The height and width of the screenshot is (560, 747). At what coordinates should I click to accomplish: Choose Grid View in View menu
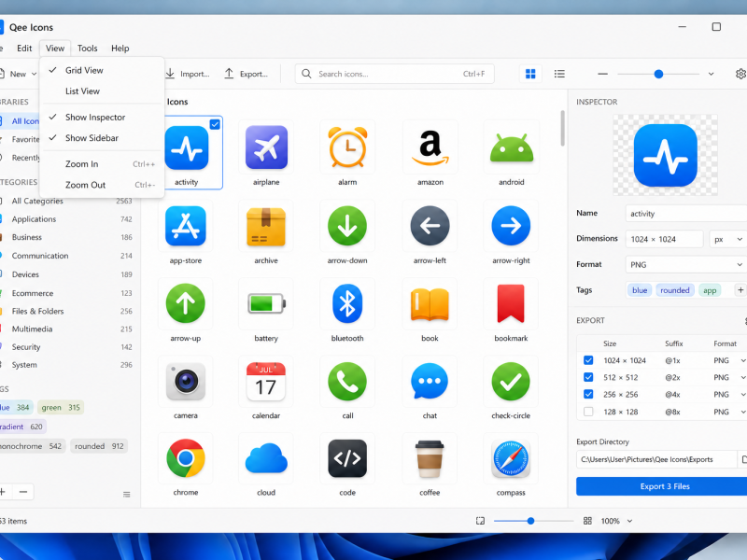(x=102, y=71)
